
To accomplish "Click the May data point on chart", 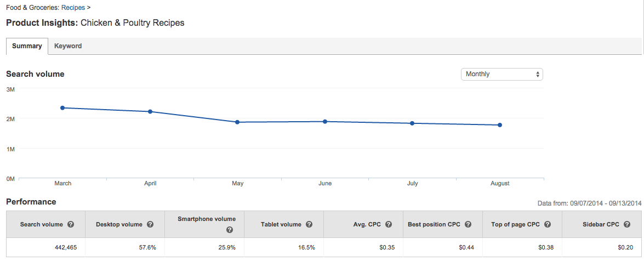I will [237, 122].
